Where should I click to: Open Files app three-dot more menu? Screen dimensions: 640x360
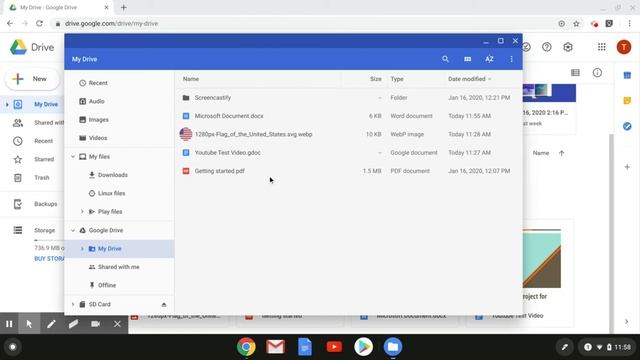click(511, 59)
